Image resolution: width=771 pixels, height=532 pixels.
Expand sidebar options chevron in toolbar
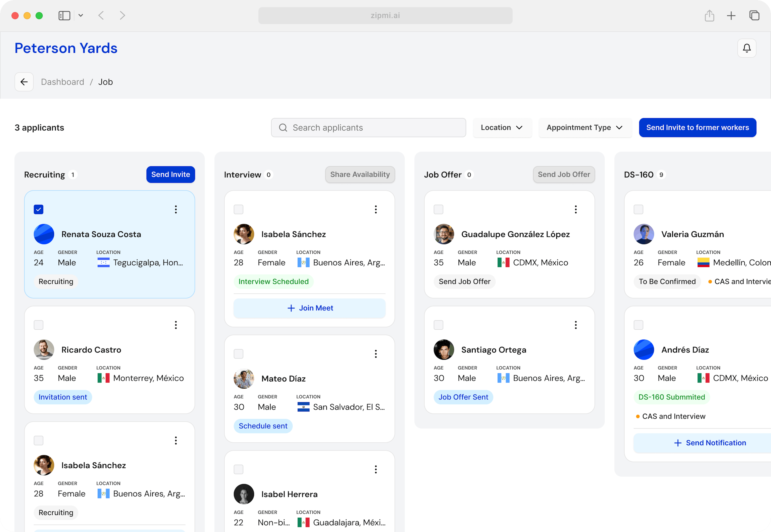81,16
